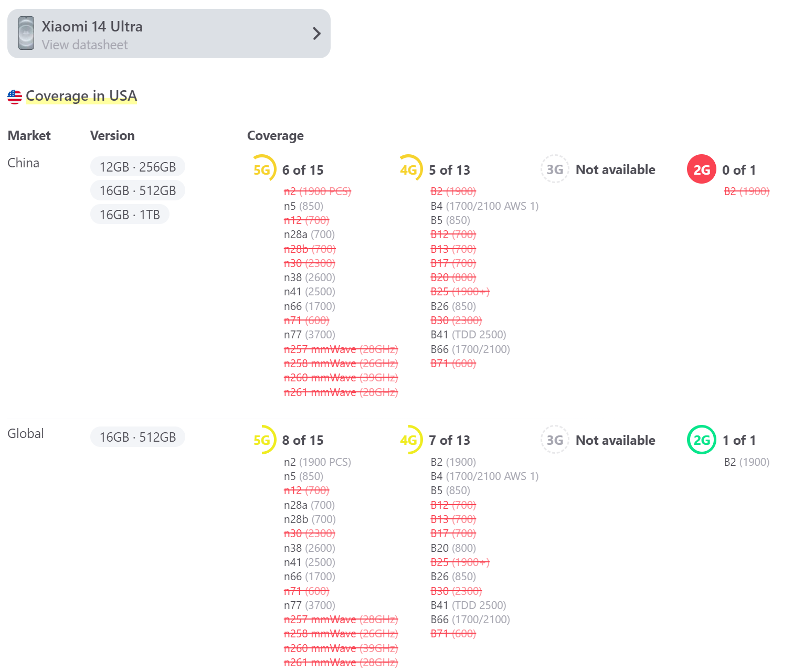Choose the 16GB · 1TB version chip
Viewport: 793px width, 672px height.
tap(130, 215)
